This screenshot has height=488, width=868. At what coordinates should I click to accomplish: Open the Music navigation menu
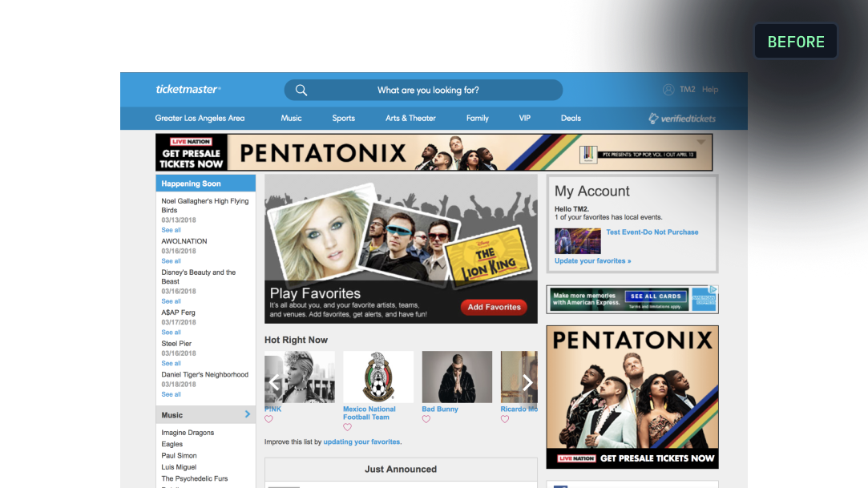(x=291, y=119)
